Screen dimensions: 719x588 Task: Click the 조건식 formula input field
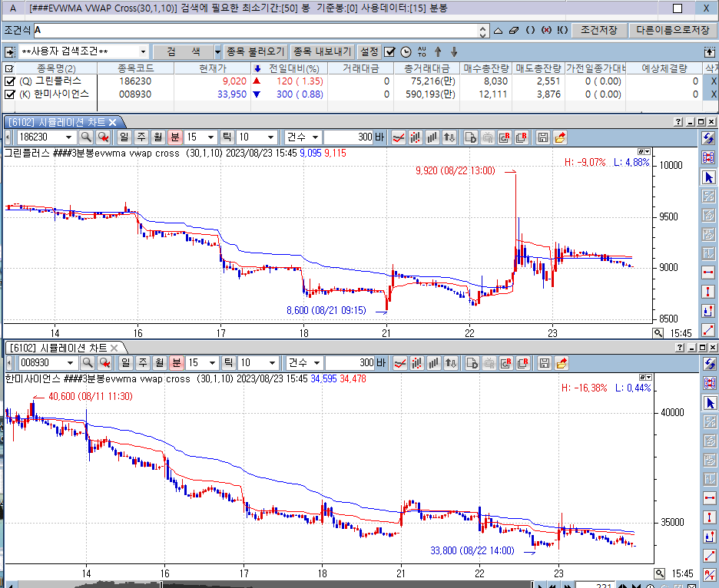click(x=253, y=30)
